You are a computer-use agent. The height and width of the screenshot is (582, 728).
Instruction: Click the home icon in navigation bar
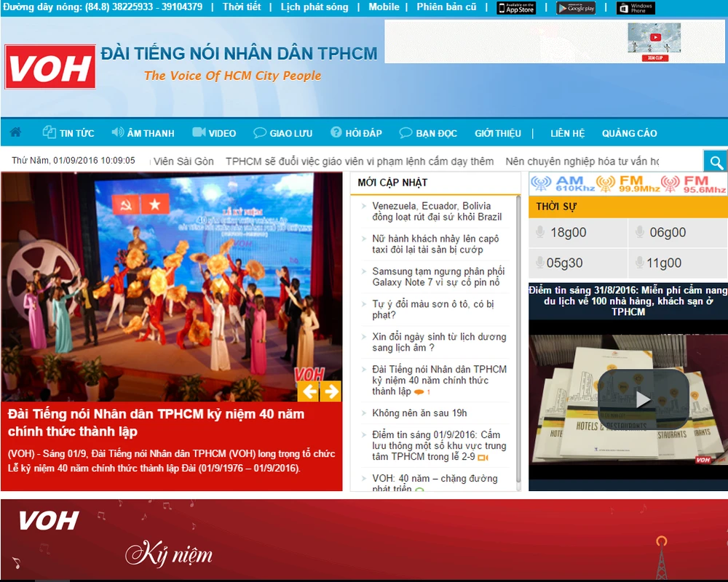pyautogui.click(x=15, y=132)
